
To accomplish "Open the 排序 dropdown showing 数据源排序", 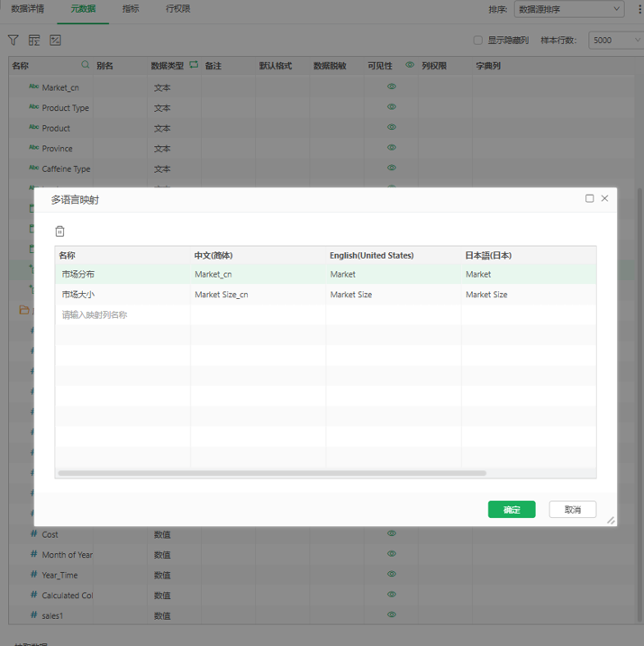I will [x=568, y=9].
